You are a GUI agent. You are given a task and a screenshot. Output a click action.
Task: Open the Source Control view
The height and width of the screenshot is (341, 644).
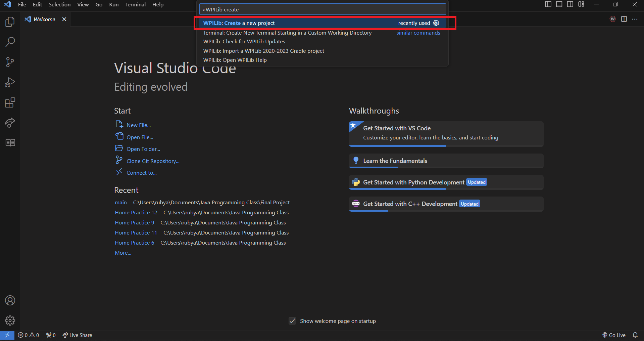click(x=10, y=62)
